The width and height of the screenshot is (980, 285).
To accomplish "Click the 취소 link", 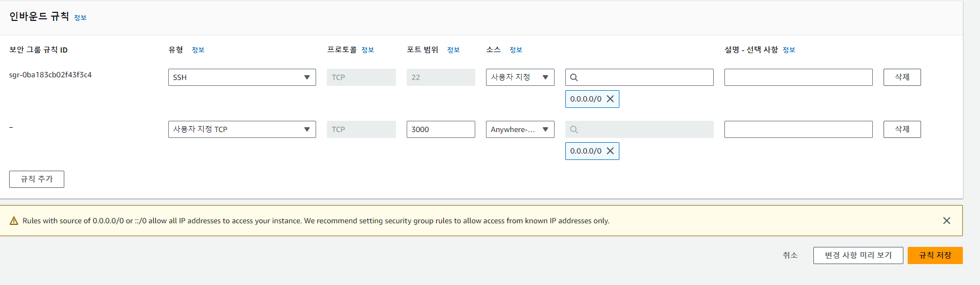I will (x=790, y=255).
